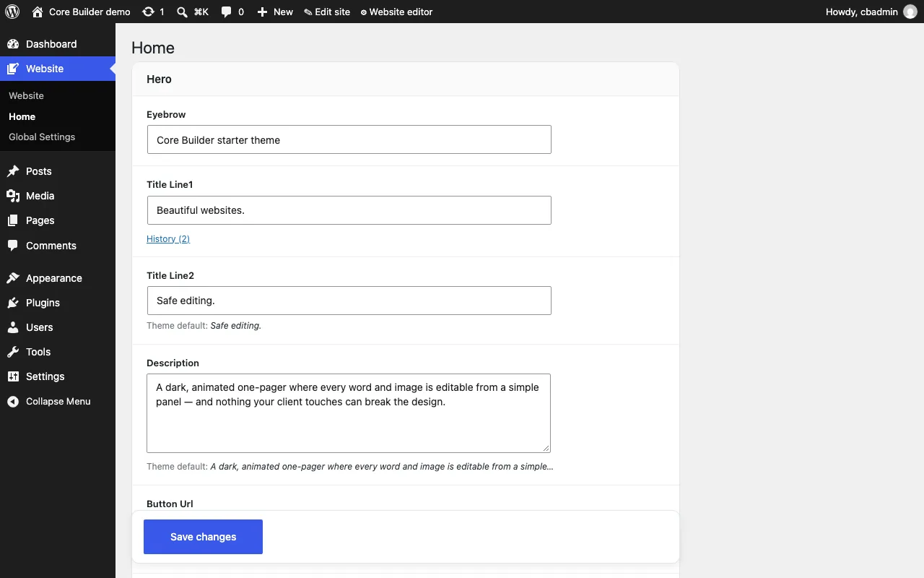Open the updates icon in admin bar
Image resolution: width=924 pixels, height=578 pixels.
pos(148,12)
